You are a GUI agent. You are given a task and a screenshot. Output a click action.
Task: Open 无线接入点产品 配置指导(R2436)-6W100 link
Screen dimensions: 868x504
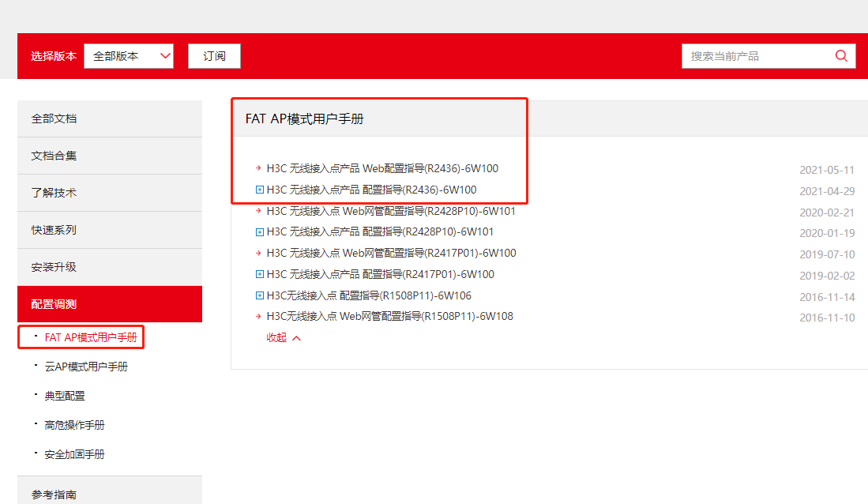371,190
